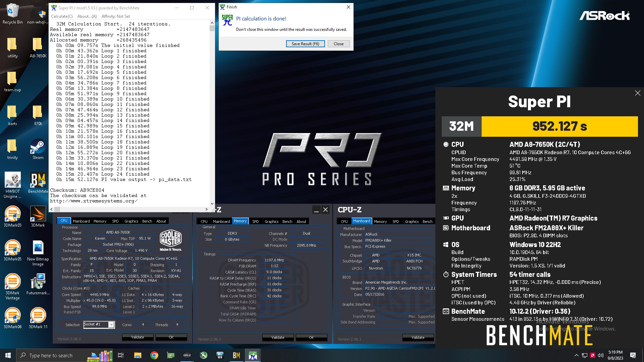This screenshot has width=644, height=362.
Task: Open Affinity menu in Super PI
Action: 116,16
